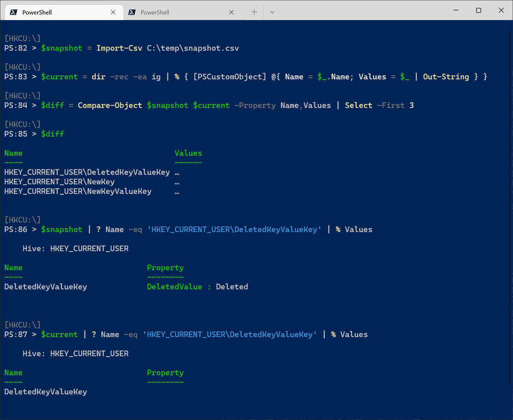Click 'DeletedKeyValueKey' in last output
Screen dimensions: 513x420
coord(46,392)
